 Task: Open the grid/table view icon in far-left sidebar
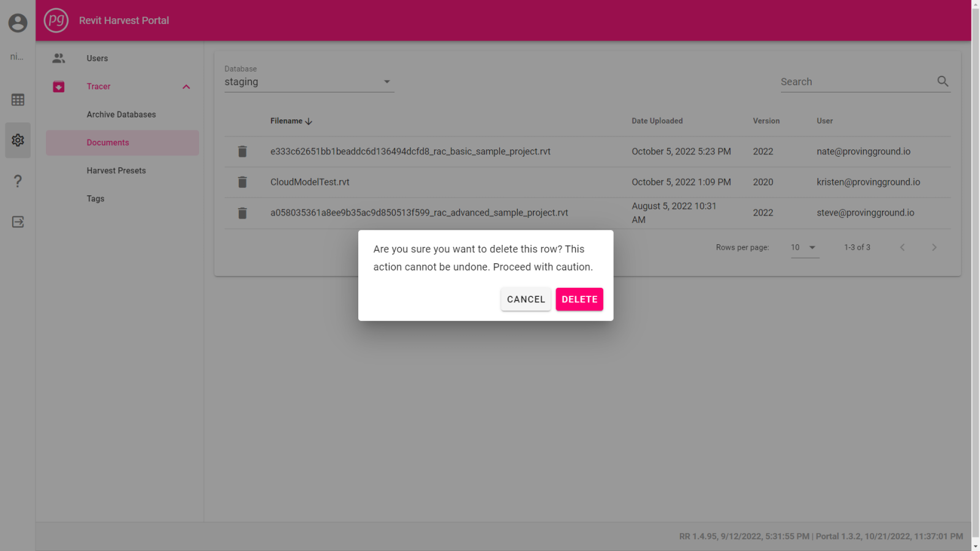click(x=17, y=99)
